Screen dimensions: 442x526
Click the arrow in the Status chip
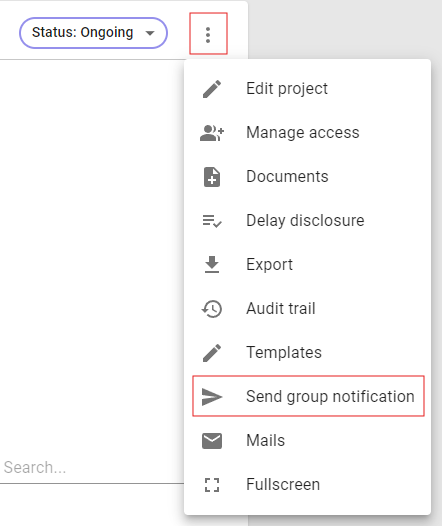(x=150, y=33)
